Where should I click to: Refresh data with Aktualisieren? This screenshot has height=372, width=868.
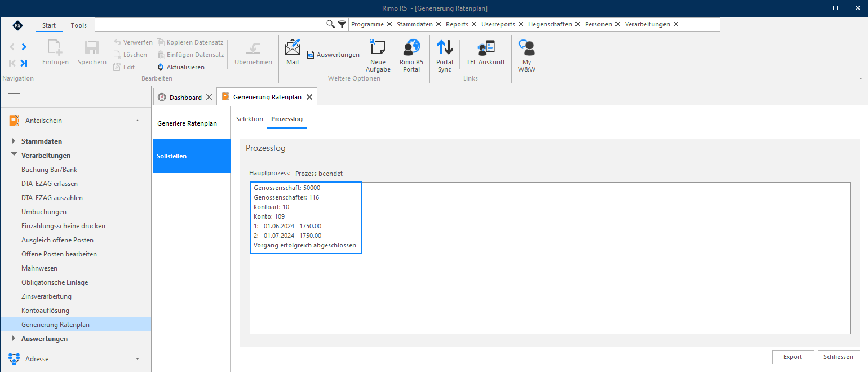(x=181, y=67)
